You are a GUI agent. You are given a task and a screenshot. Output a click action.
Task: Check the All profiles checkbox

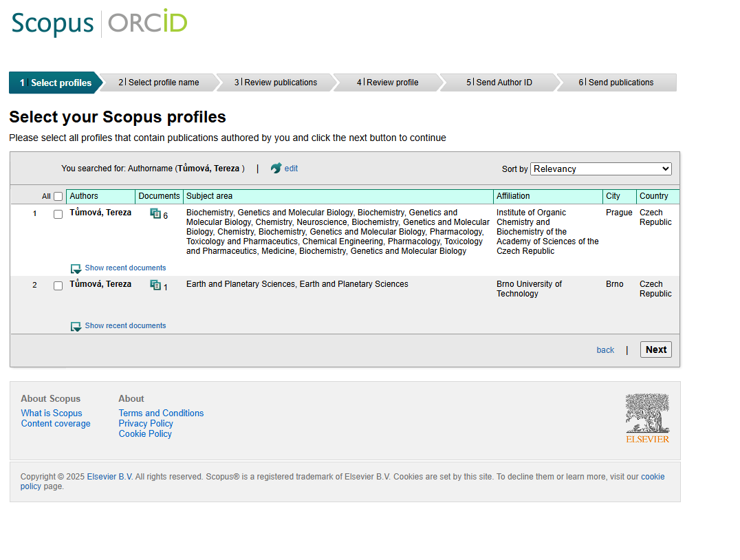(58, 197)
